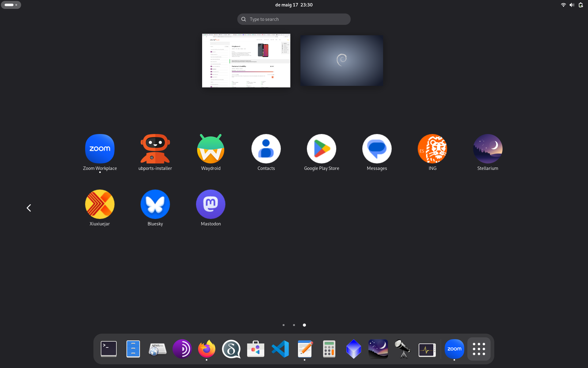Launch the Xiuxiuejar app

click(100, 208)
